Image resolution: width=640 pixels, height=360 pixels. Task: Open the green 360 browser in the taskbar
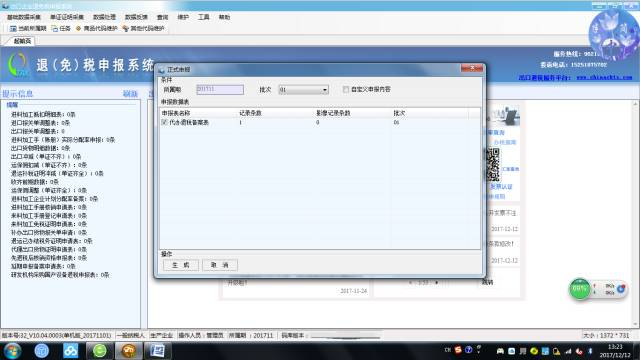(100, 351)
